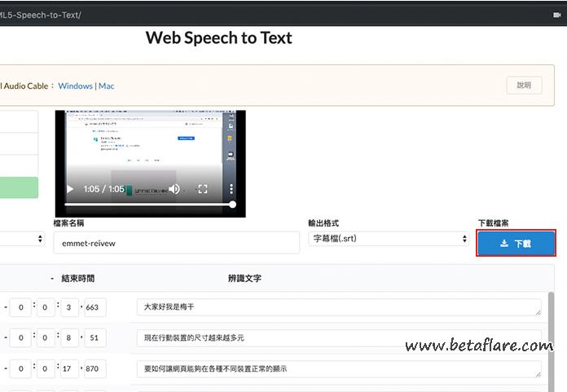Open the video's three-dot options menu

[231, 189]
